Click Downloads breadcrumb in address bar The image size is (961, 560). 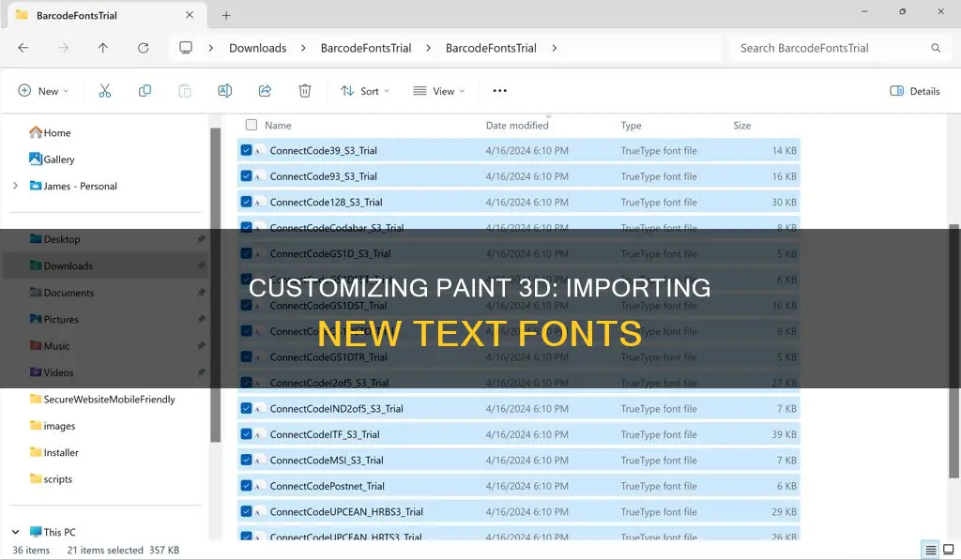pos(257,48)
